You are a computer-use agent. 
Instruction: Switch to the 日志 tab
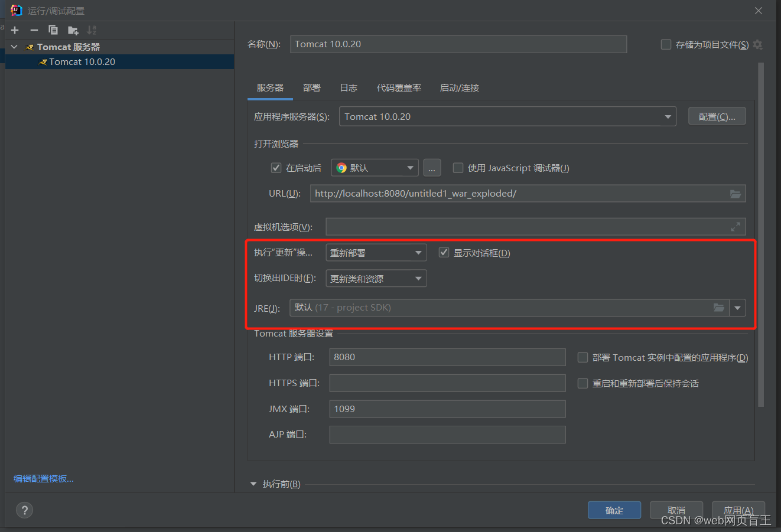[349, 88]
